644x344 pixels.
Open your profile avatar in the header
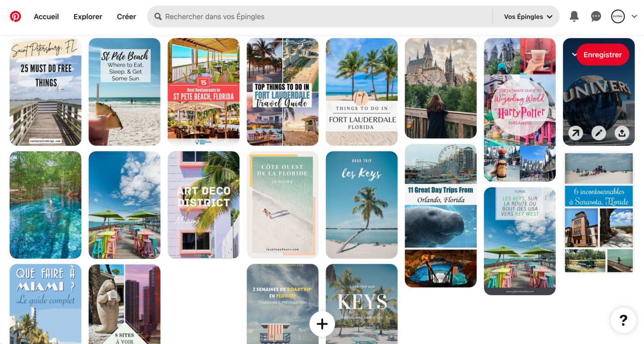coord(618,16)
